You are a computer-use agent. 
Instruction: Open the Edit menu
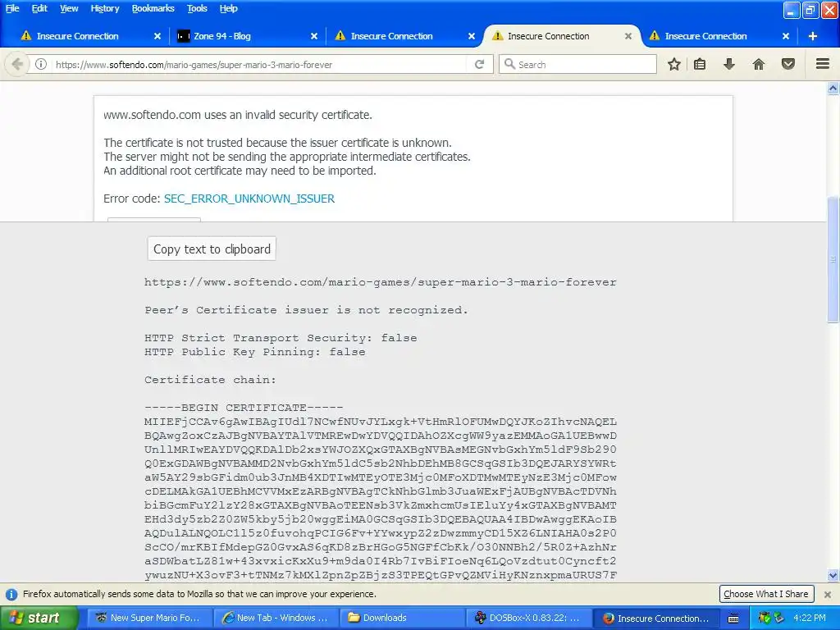click(x=39, y=8)
